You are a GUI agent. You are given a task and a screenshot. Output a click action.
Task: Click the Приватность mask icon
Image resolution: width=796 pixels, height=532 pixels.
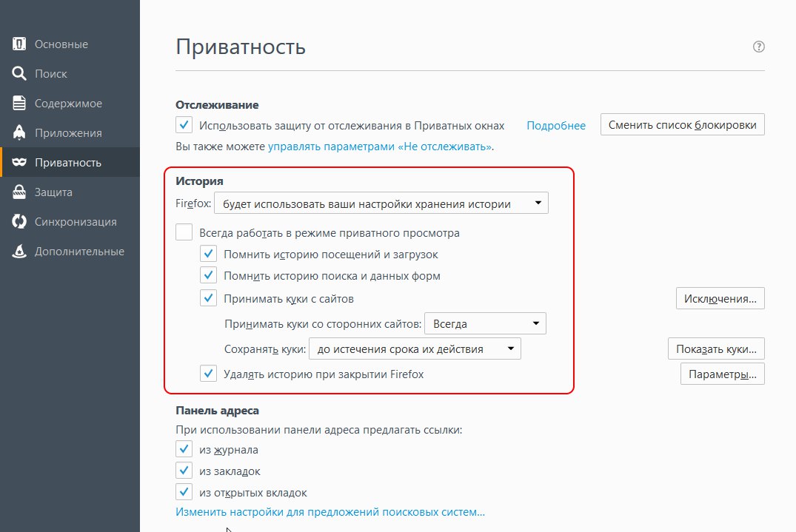coord(19,162)
